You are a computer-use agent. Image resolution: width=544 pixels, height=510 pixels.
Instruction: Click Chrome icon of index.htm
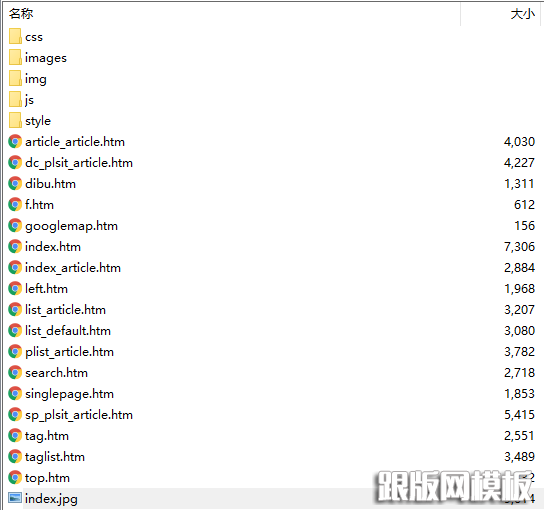(x=15, y=247)
